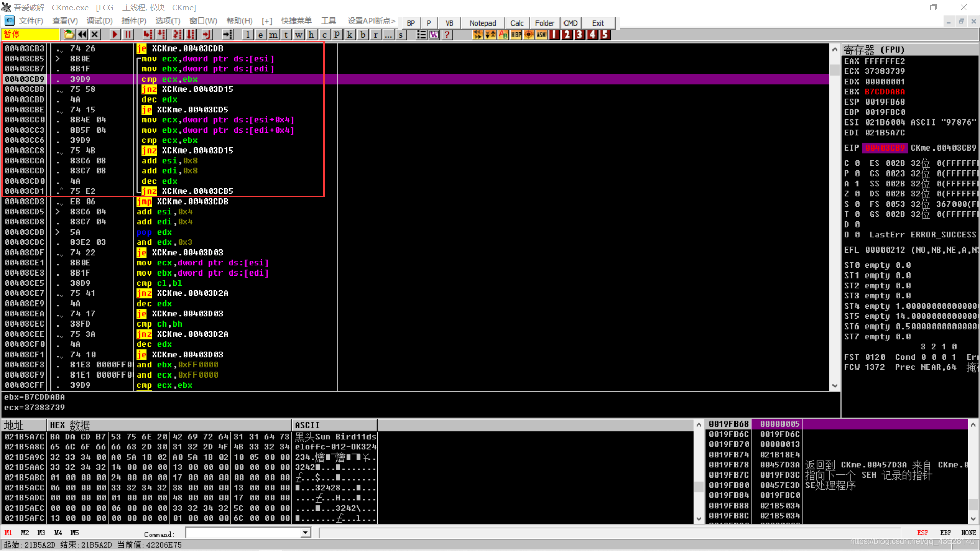
Task: Trace into with the toolbar icon
Action: click(177, 34)
